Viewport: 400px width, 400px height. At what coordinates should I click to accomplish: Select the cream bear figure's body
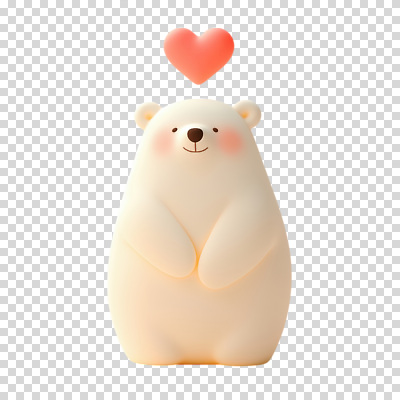click(x=199, y=233)
